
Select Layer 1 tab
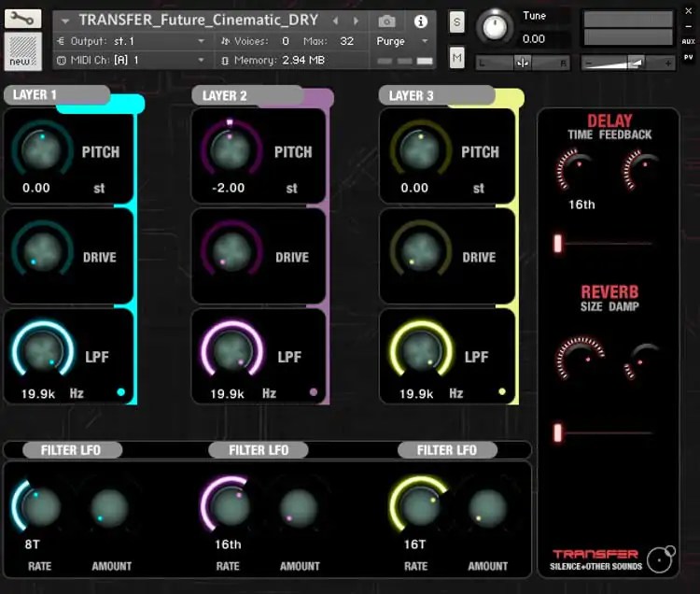(57, 95)
